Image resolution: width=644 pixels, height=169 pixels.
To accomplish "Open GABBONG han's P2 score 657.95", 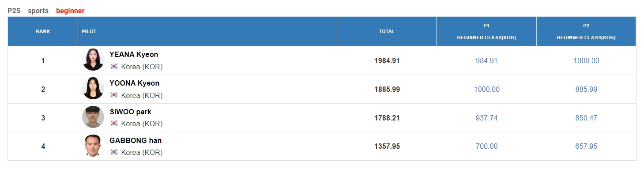I will 586,146.
